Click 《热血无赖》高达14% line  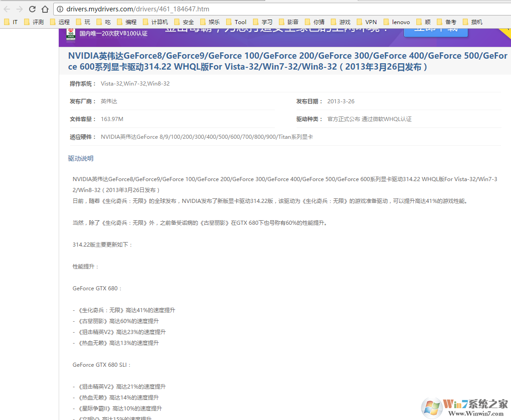point(116,398)
